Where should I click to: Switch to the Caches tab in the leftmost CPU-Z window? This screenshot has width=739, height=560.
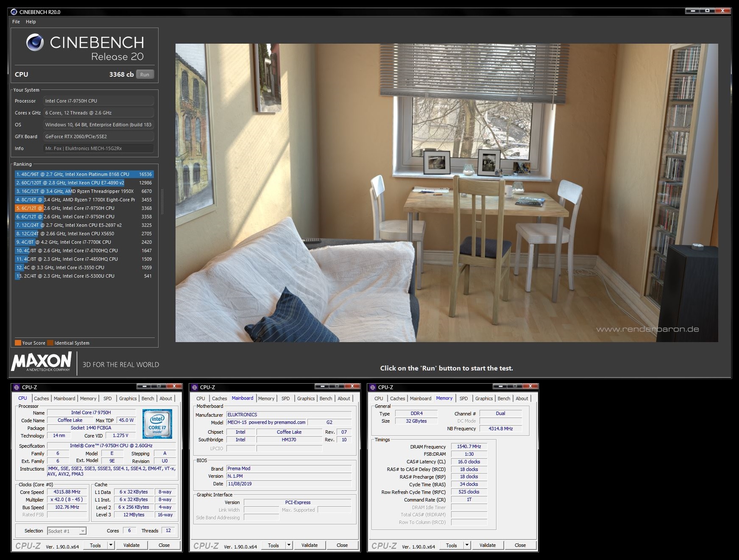[x=42, y=398]
